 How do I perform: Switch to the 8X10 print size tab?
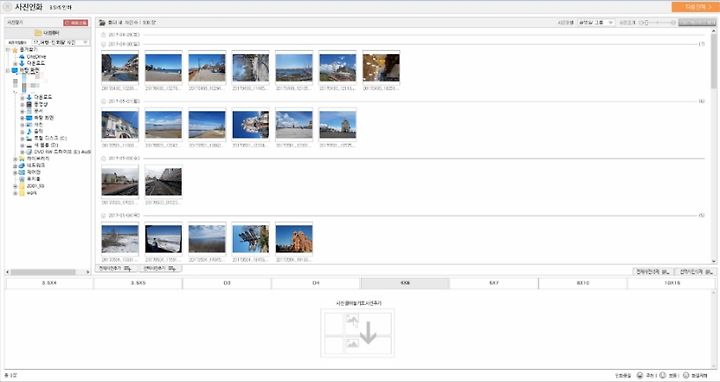click(583, 283)
